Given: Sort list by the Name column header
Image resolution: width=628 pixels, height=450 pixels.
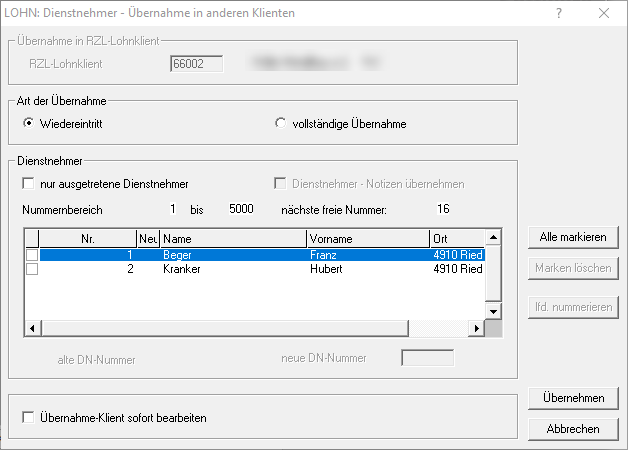Looking at the screenshot, I should 232,240.
